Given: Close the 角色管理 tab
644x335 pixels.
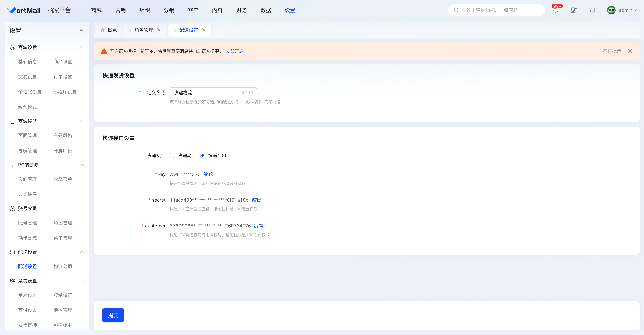Looking at the screenshot, I should coord(159,30).
